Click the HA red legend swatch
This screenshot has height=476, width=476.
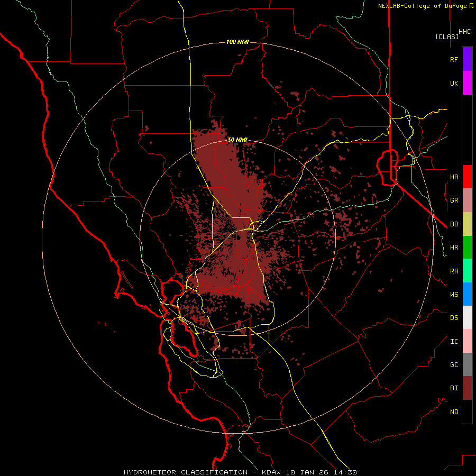(467, 177)
